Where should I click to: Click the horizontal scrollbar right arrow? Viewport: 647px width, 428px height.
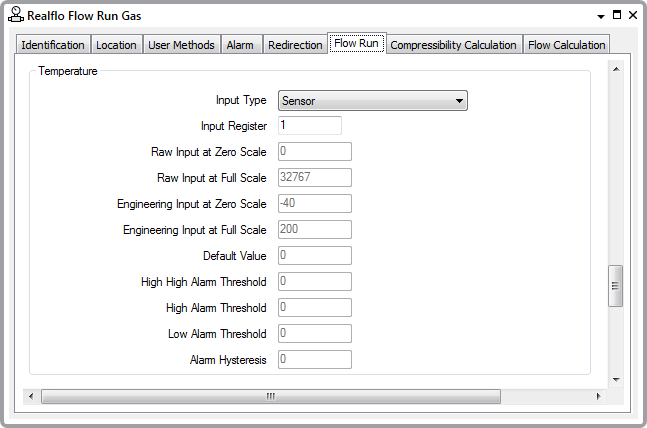[598, 396]
